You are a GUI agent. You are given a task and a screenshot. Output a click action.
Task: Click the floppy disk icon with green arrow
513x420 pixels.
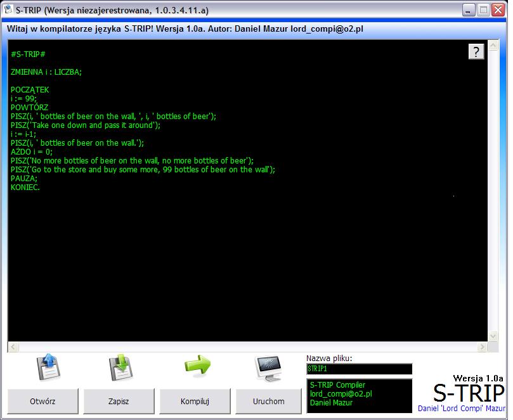pos(119,367)
